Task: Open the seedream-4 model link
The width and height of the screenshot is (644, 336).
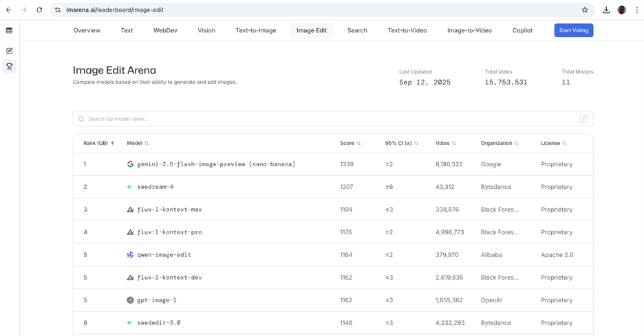Action: click(155, 187)
